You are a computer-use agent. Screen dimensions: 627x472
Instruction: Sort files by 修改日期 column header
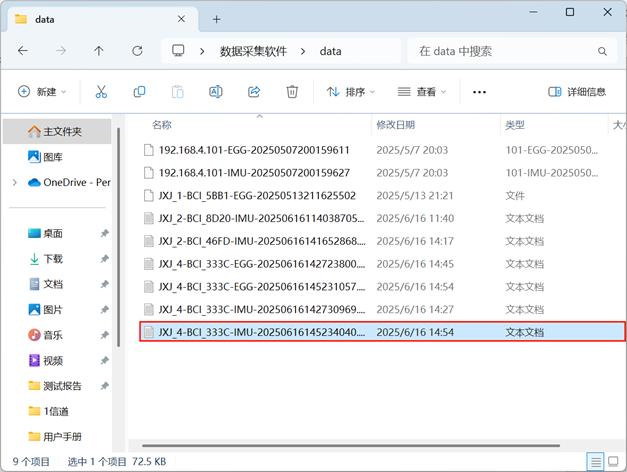point(397,125)
